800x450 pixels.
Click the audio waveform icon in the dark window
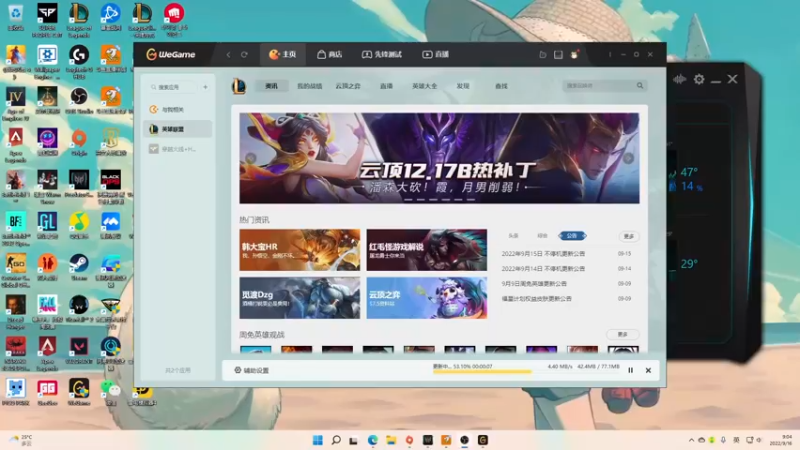[x=680, y=79]
